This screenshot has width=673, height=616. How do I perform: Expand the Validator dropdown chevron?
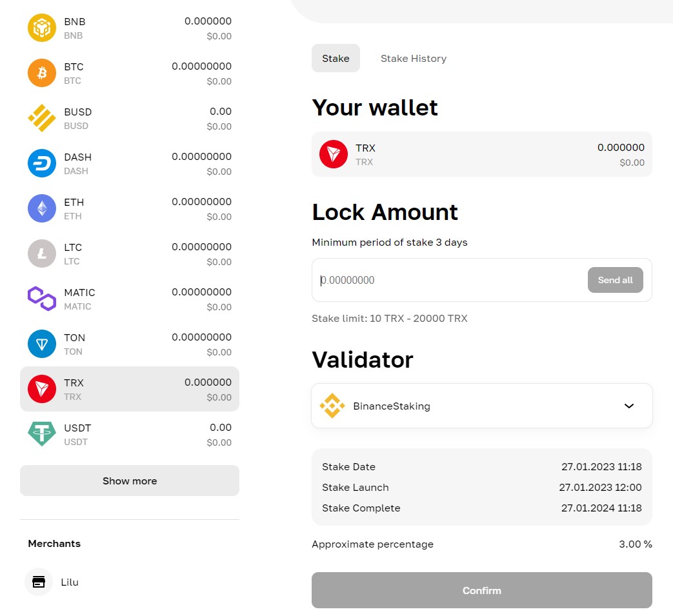[629, 406]
